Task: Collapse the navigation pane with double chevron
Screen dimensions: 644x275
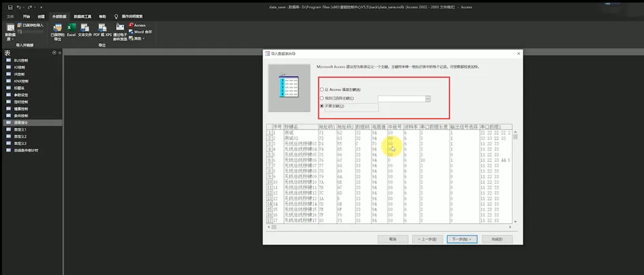Action: (x=60, y=53)
